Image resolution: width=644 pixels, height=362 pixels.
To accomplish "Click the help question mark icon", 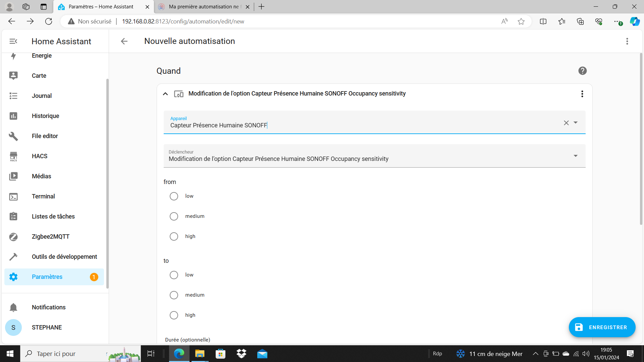I will tap(582, 71).
